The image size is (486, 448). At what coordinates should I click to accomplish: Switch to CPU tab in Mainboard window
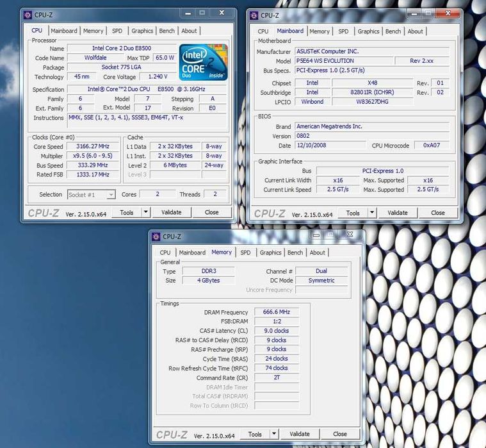(263, 31)
